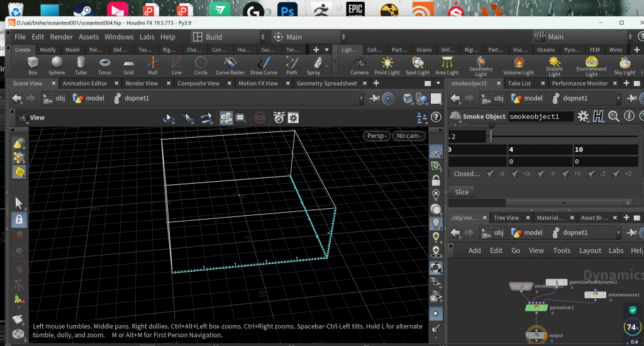644x346 pixels.
Task: Select the Line shelf tool
Action: tap(177, 66)
